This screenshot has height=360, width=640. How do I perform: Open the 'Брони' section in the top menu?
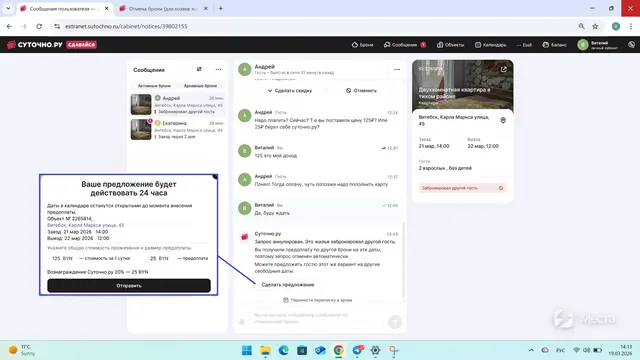(362, 45)
